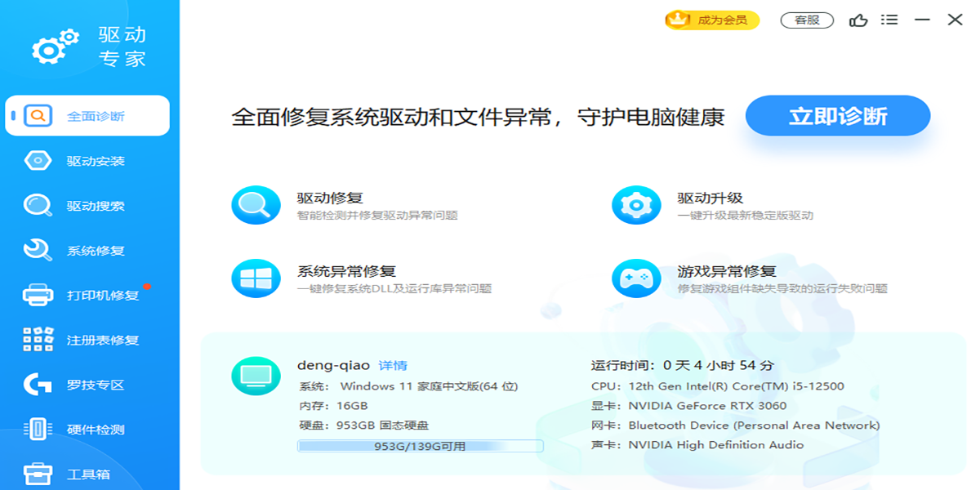Click the 系统异常修复 Windows icon

(x=256, y=278)
